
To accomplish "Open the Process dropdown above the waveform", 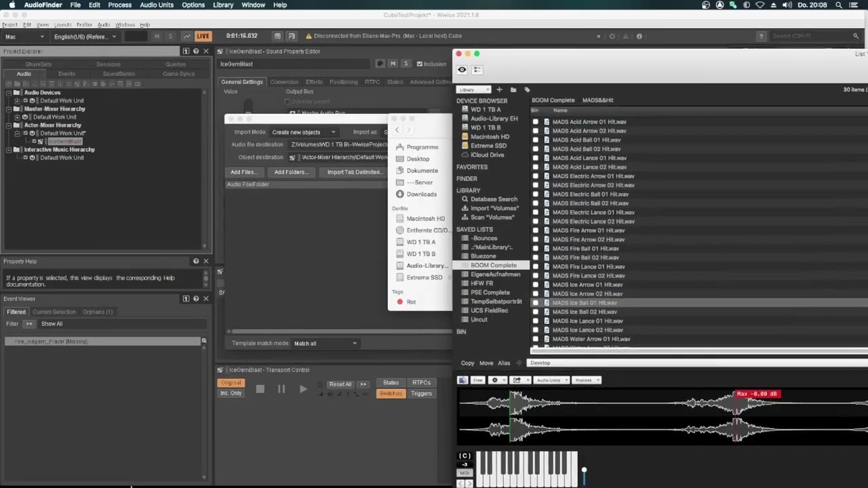I will point(587,380).
